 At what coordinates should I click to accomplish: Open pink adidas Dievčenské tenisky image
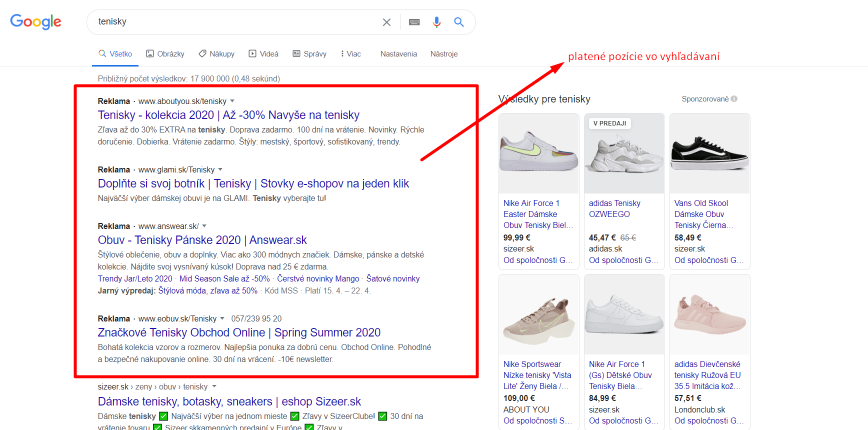click(710, 314)
